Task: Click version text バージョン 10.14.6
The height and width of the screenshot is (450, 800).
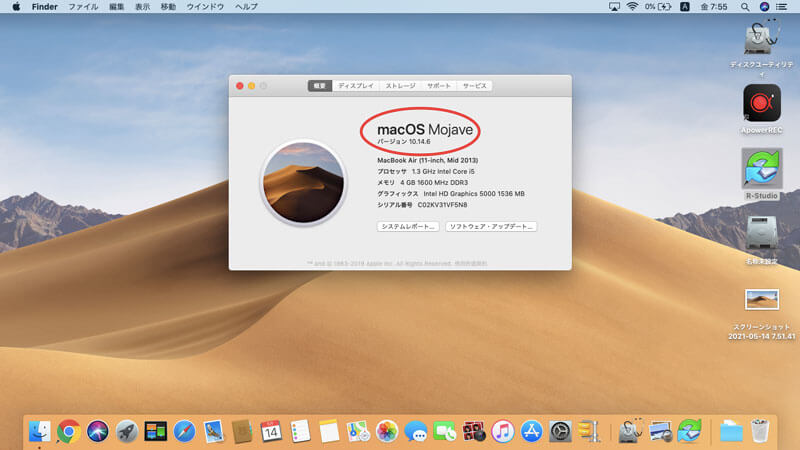Action: tap(404, 142)
